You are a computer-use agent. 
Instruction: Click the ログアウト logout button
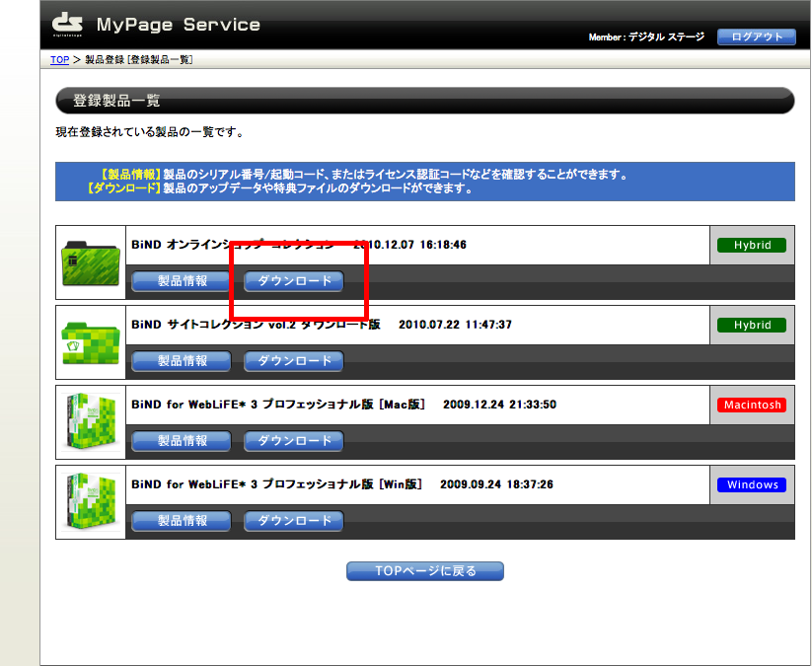tap(756, 37)
